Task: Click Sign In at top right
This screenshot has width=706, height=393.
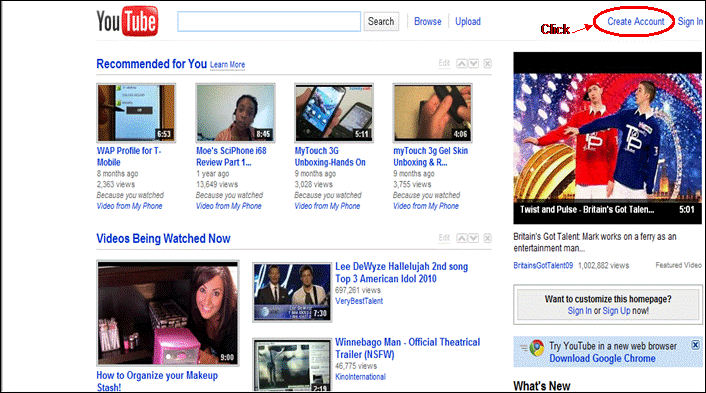Action: pos(690,21)
